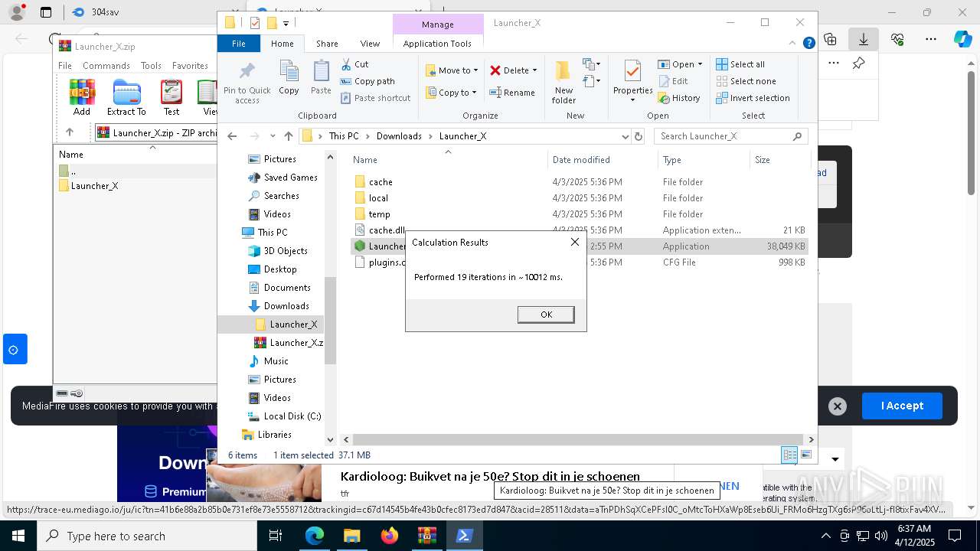The height and width of the screenshot is (551, 980).
Task: Select Local Disk (C:) in navigation pane
Action: point(284,416)
